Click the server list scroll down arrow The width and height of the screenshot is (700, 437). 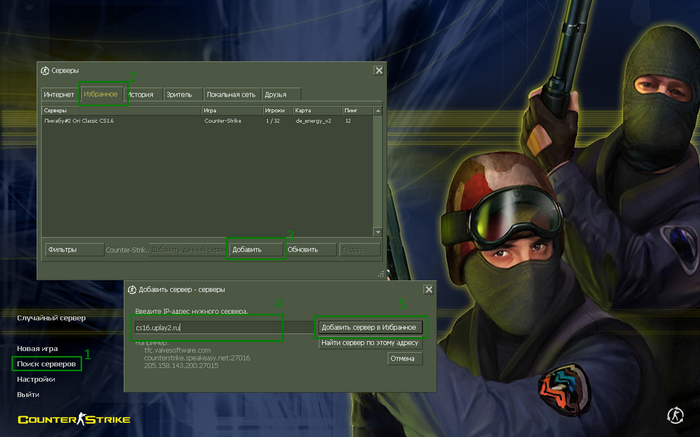378,232
